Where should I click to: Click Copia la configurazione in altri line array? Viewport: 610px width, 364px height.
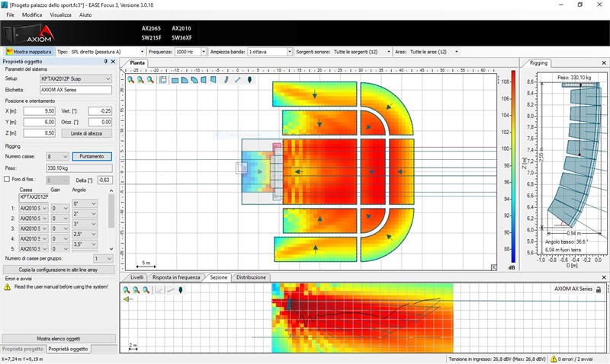coord(59,270)
